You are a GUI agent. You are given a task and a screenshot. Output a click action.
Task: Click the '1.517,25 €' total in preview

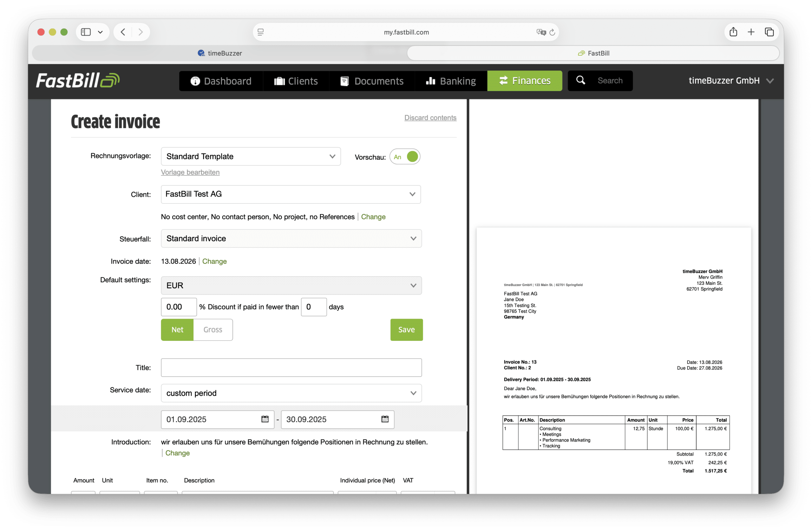point(716,471)
